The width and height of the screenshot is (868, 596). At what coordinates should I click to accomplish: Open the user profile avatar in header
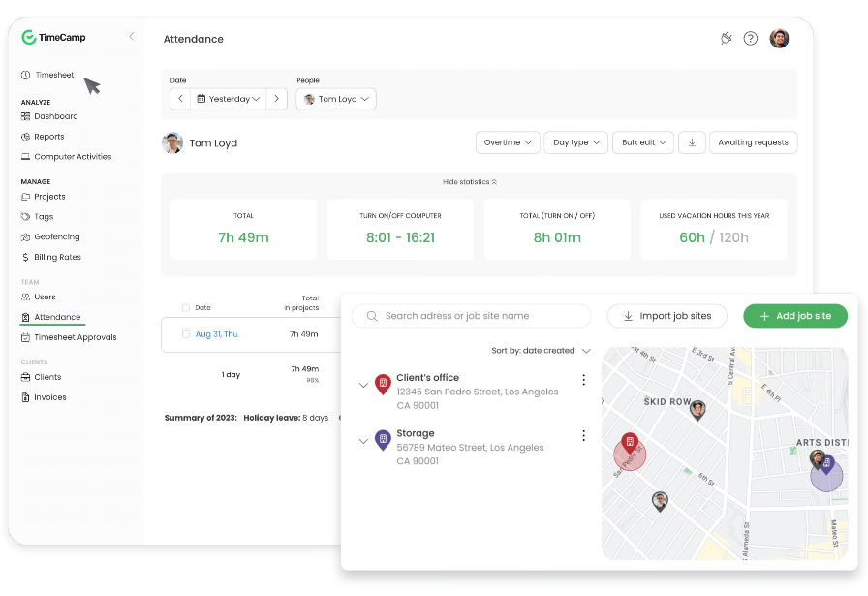click(779, 39)
